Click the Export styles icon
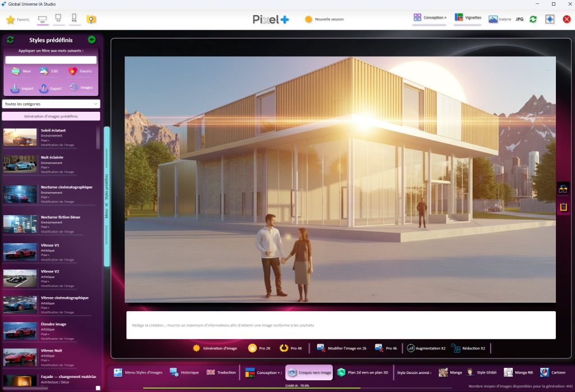 [43, 88]
